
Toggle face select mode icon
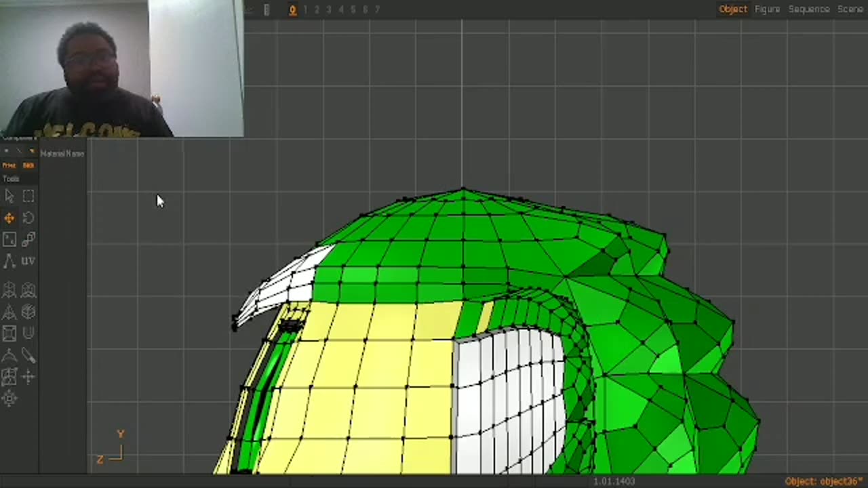pyautogui.click(x=31, y=151)
